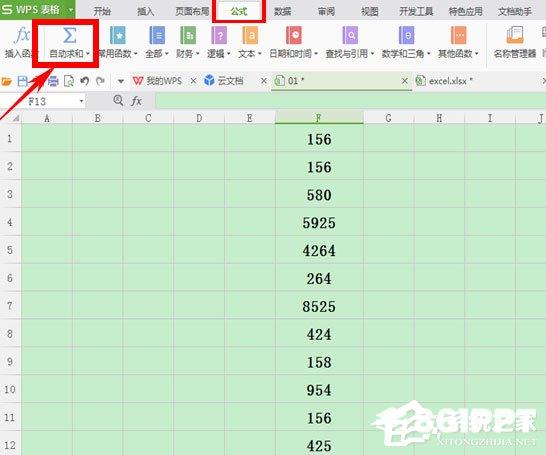Switch to the 页面布局 ribbon tab
This screenshot has width=546, height=455.
tap(192, 11)
